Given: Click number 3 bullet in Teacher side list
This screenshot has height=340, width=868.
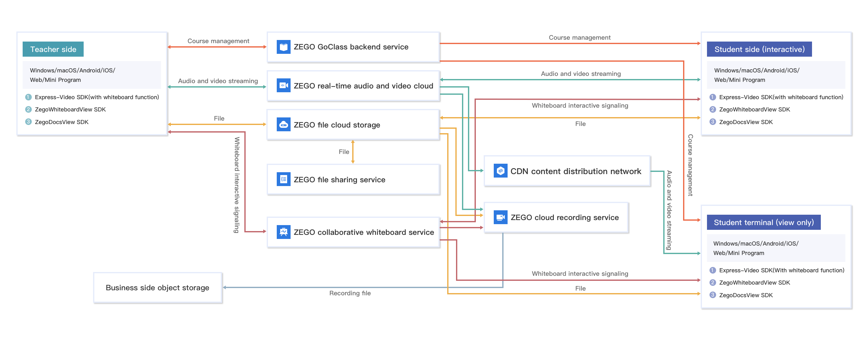Looking at the screenshot, I should (28, 122).
